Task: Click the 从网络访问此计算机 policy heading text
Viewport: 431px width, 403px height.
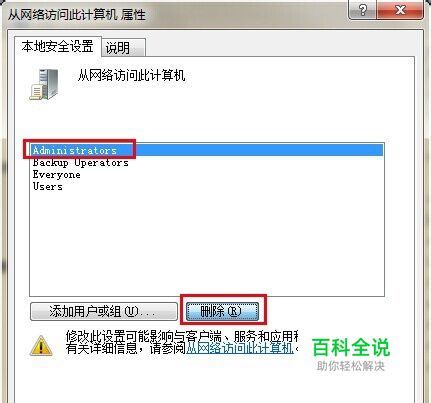Action: coord(131,75)
